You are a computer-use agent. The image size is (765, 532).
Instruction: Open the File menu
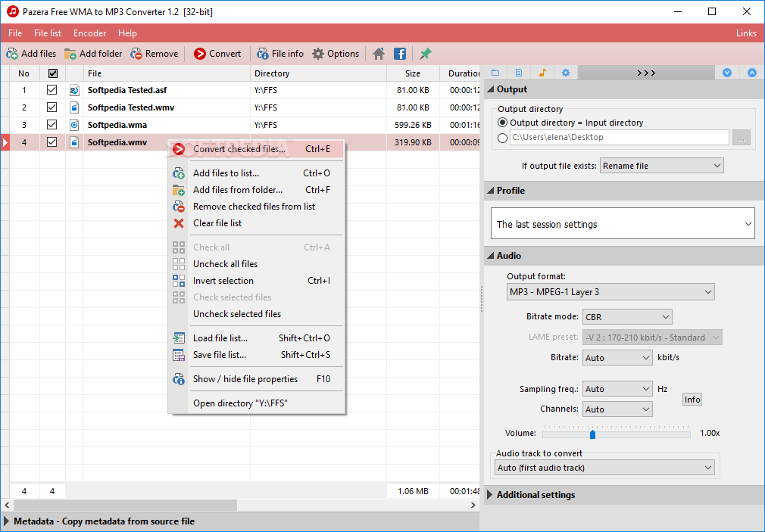[x=15, y=33]
